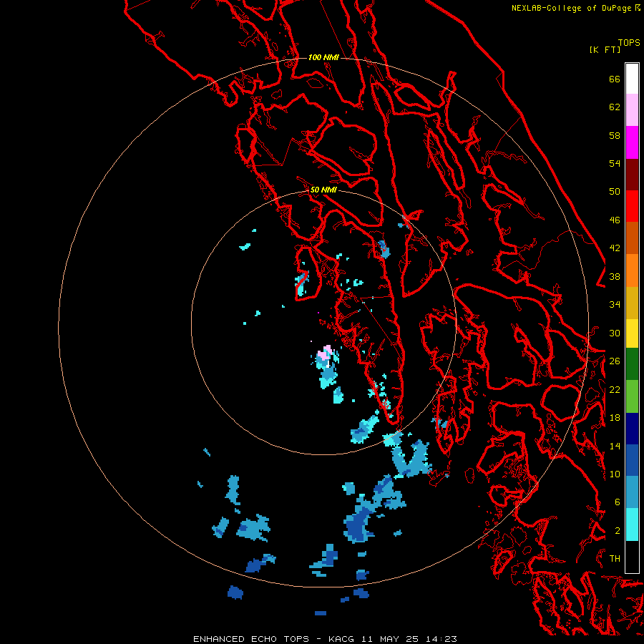Click the 22 legend value

coord(615,390)
